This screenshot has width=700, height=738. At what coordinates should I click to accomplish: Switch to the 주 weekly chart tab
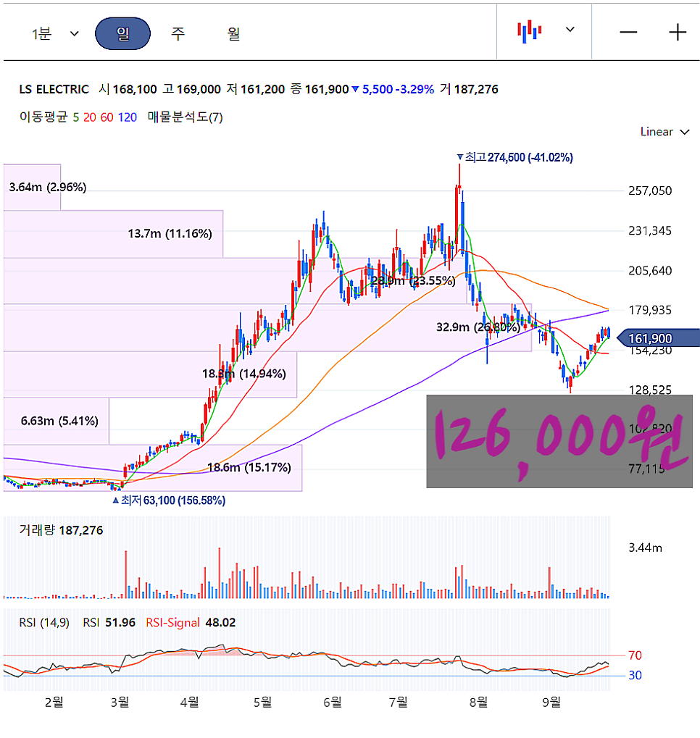[x=178, y=33]
